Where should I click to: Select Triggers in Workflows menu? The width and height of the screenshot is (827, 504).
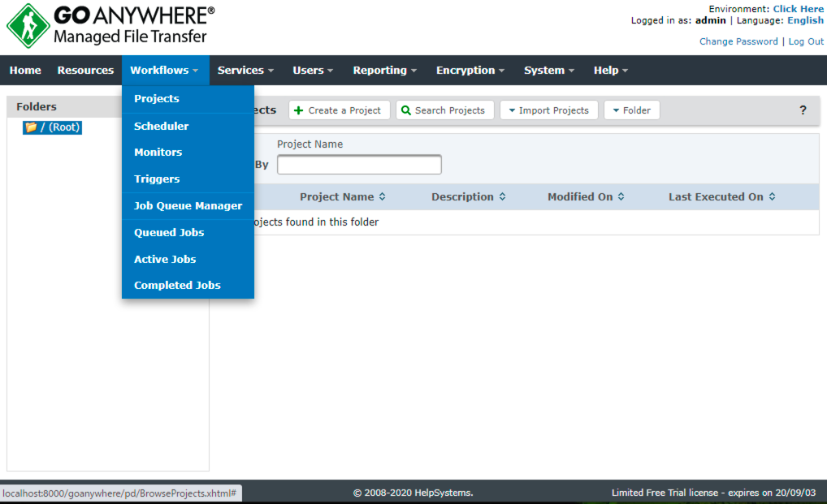188,179
